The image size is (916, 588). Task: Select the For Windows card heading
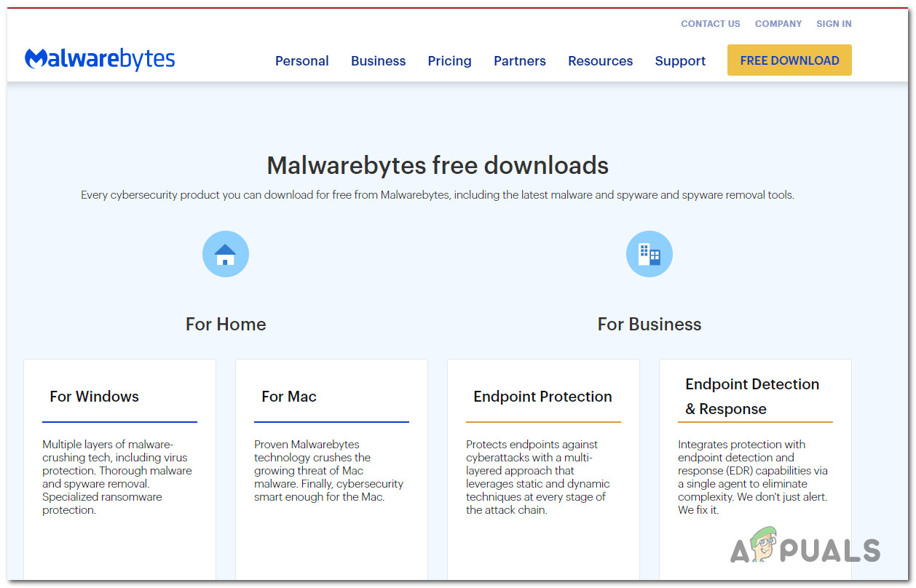tap(94, 397)
